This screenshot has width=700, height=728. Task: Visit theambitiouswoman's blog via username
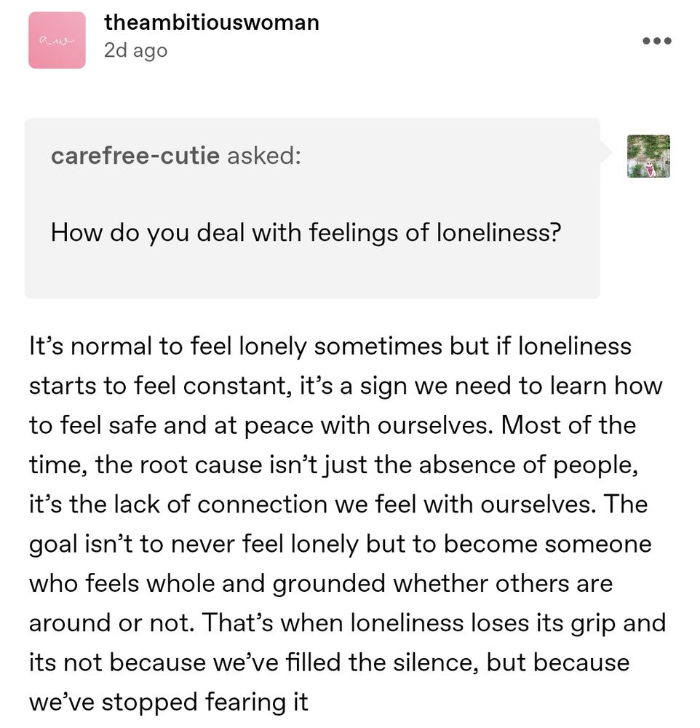click(212, 23)
